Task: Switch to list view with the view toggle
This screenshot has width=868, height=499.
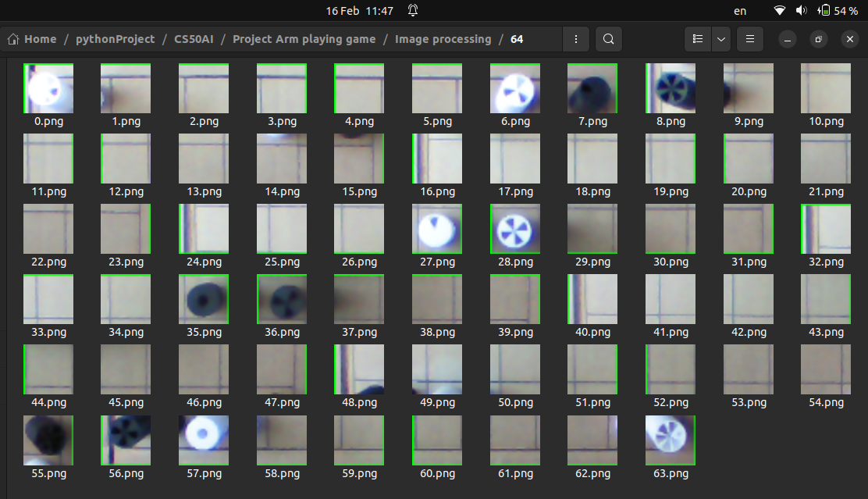Action: (698, 39)
